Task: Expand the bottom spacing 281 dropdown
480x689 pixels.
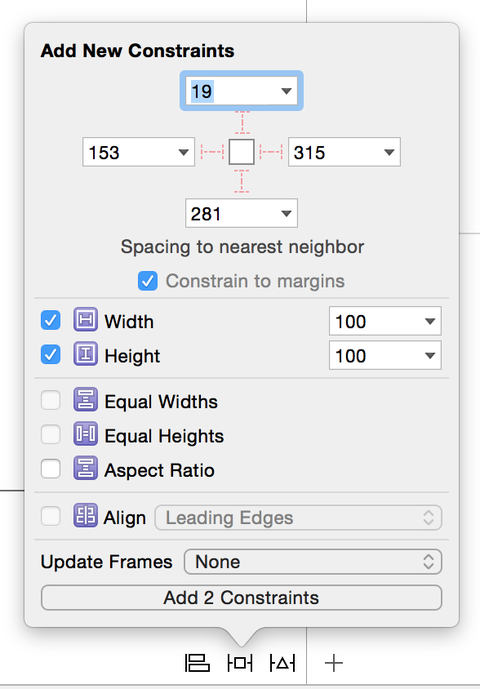Action: pos(286,214)
